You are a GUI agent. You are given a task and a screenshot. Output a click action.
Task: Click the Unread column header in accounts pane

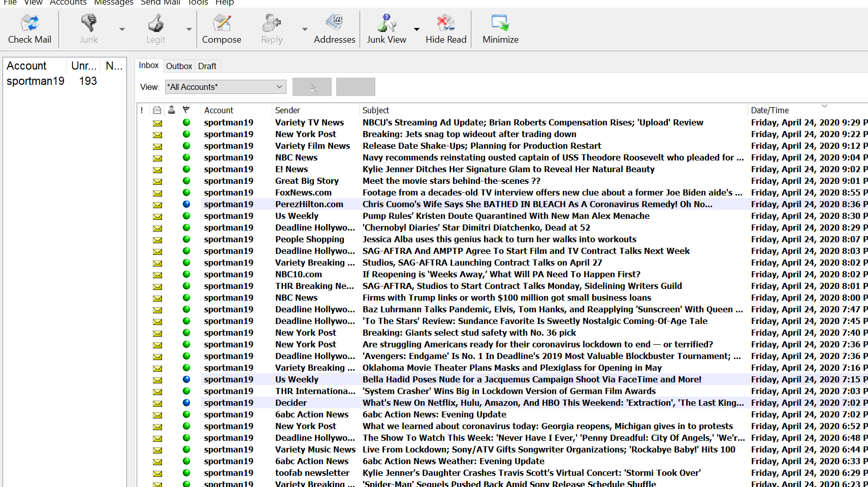[x=84, y=66]
